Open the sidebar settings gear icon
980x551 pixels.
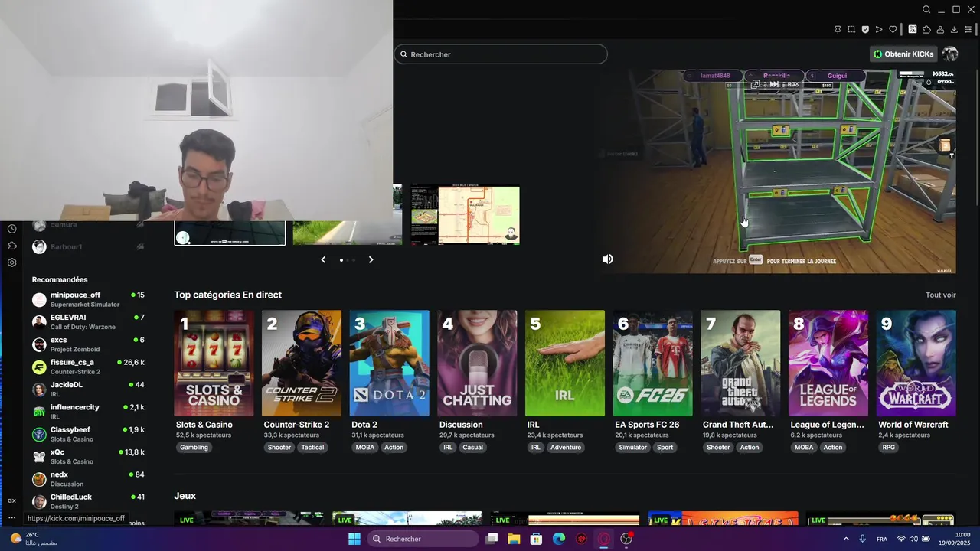click(12, 262)
